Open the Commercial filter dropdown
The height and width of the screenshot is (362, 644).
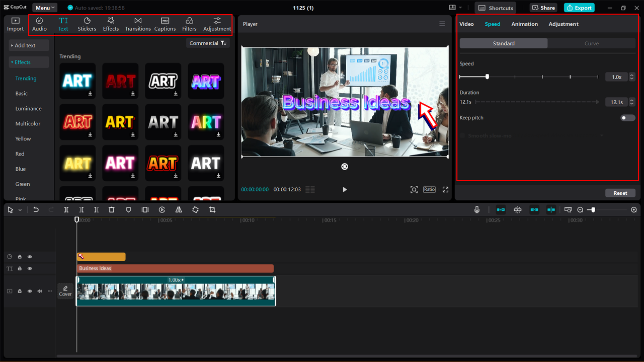click(x=208, y=43)
